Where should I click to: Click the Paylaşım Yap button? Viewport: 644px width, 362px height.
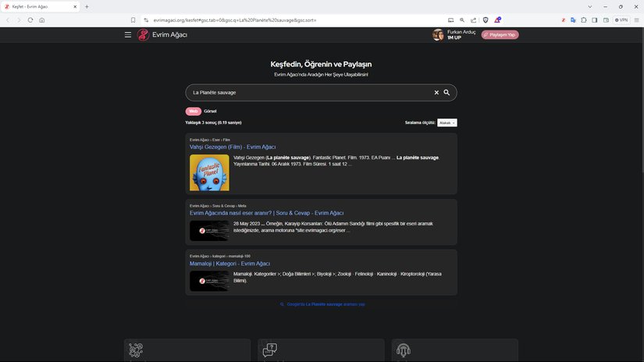[x=500, y=35]
